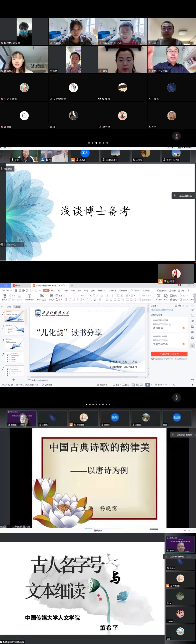Click the 文本框 text box icon

[158, 296]
